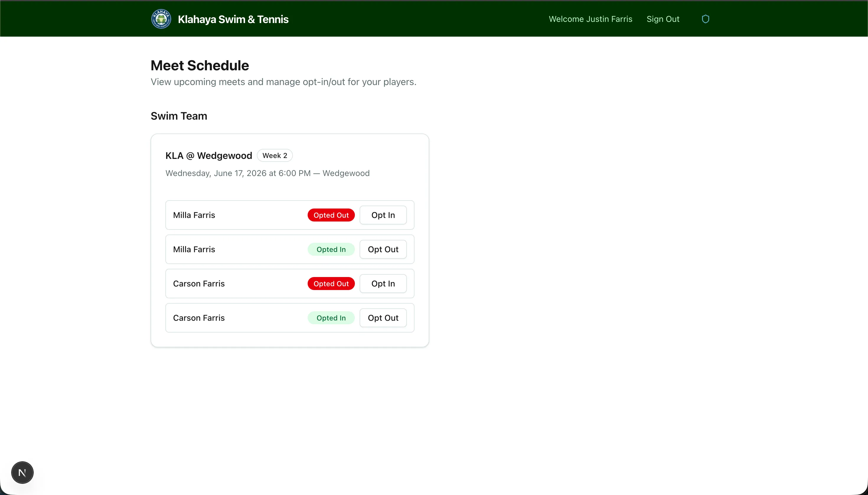Click the shield icon in header
The height and width of the screenshot is (495, 868).
pos(706,19)
